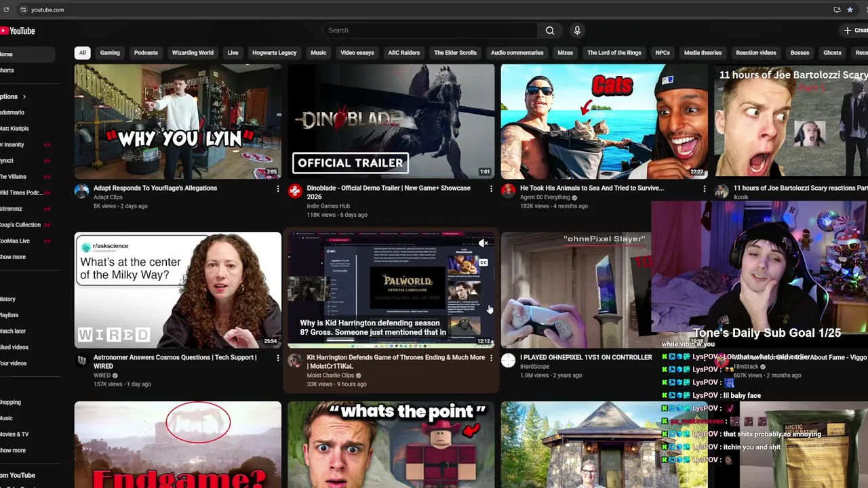Click the Ikonik channel avatar

click(x=722, y=191)
